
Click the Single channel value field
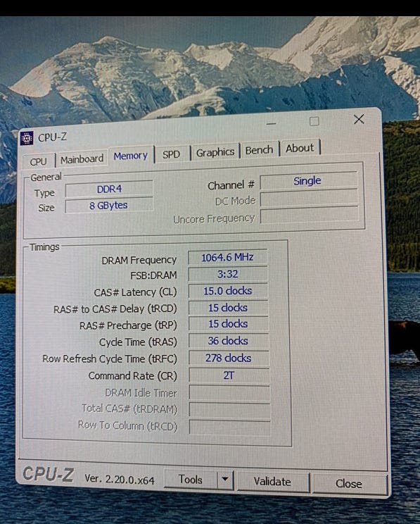pyautogui.click(x=307, y=181)
